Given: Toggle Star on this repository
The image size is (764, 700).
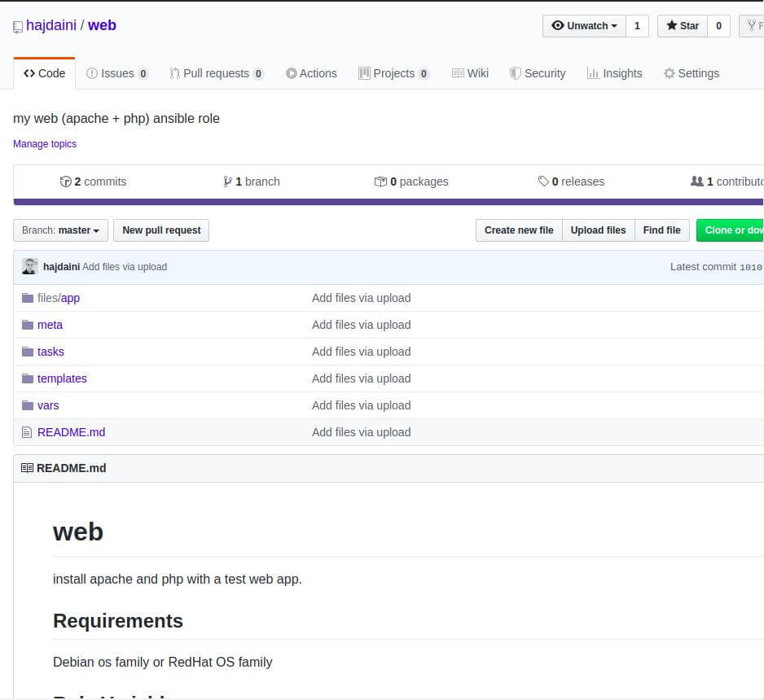Looking at the screenshot, I should 683,26.
